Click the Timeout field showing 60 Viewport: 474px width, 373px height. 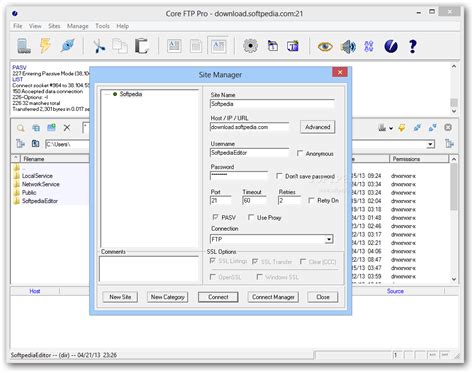[254, 200]
